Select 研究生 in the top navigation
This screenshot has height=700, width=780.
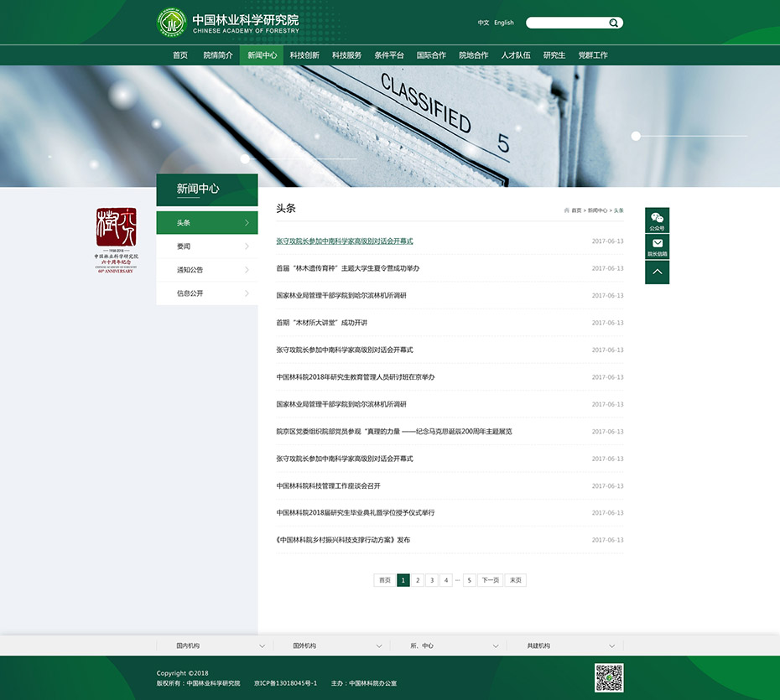coord(554,55)
